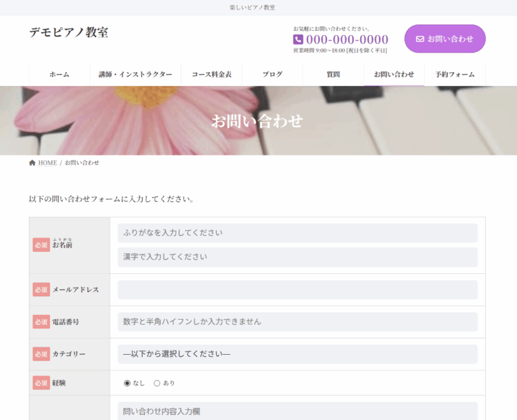Focus the kanji name input field
The width and height of the screenshot is (517, 420).
(297, 257)
